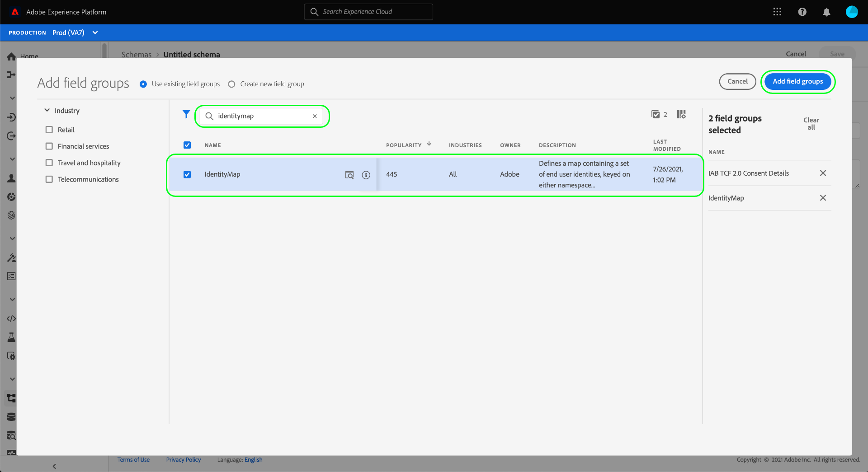Viewport: 868px width, 472px height.
Task: Open the help menu icon
Action: pyautogui.click(x=802, y=12)
